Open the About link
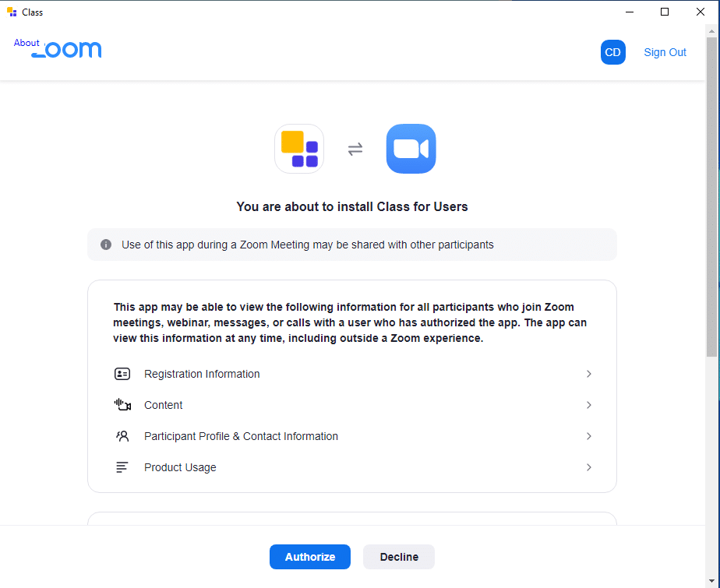 tap(26, 43)
